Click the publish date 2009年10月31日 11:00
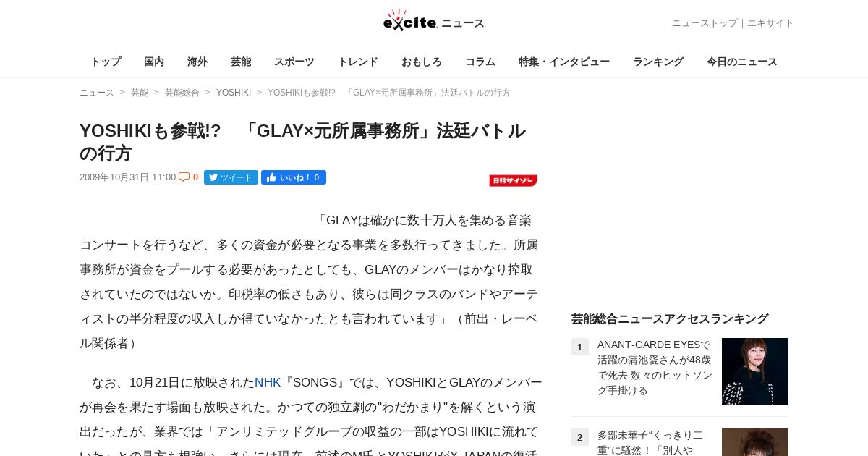 click(128, 177)
